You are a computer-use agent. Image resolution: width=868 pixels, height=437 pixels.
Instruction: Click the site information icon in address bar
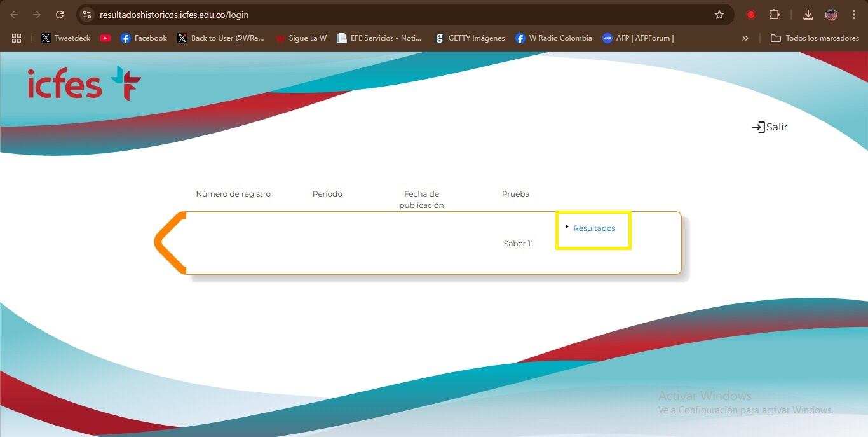pos(88,15)
